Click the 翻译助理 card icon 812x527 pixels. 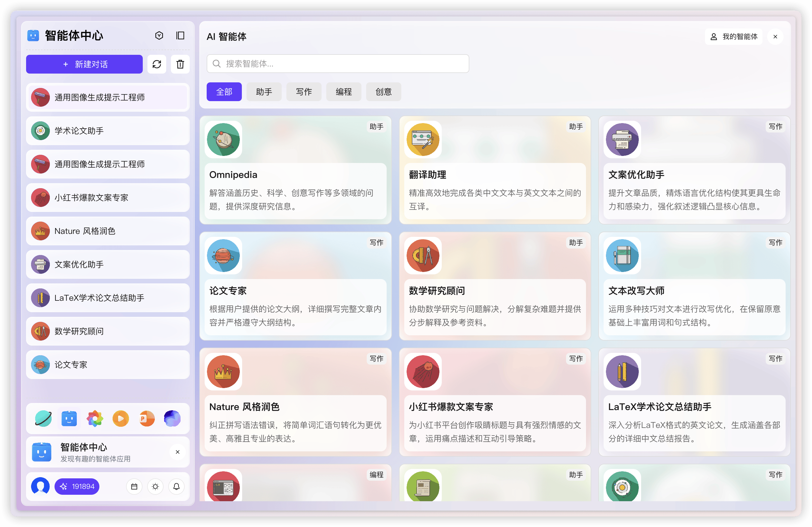pos(423,140)
